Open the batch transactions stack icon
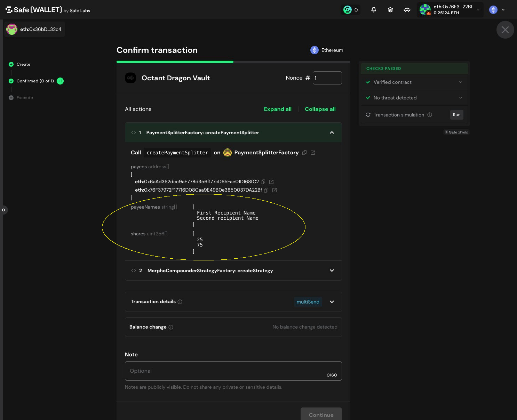Screen dimensions: 517x420 click(390, 10)
